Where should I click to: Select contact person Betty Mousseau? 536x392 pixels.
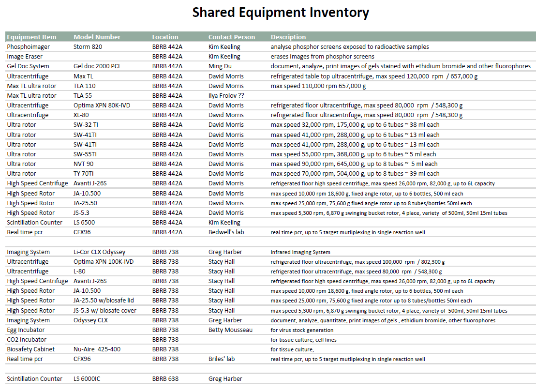230,330
